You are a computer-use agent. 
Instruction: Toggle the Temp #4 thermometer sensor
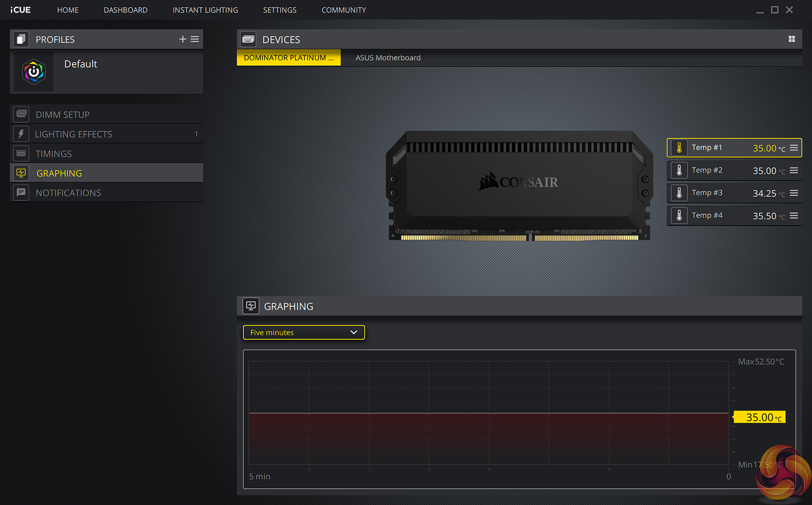coord(679,215)
